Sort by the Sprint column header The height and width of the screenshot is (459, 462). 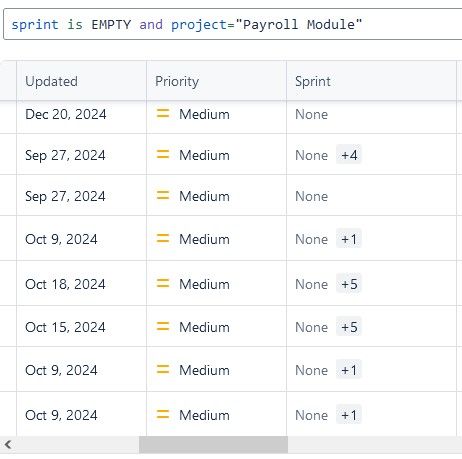[313, 81]
